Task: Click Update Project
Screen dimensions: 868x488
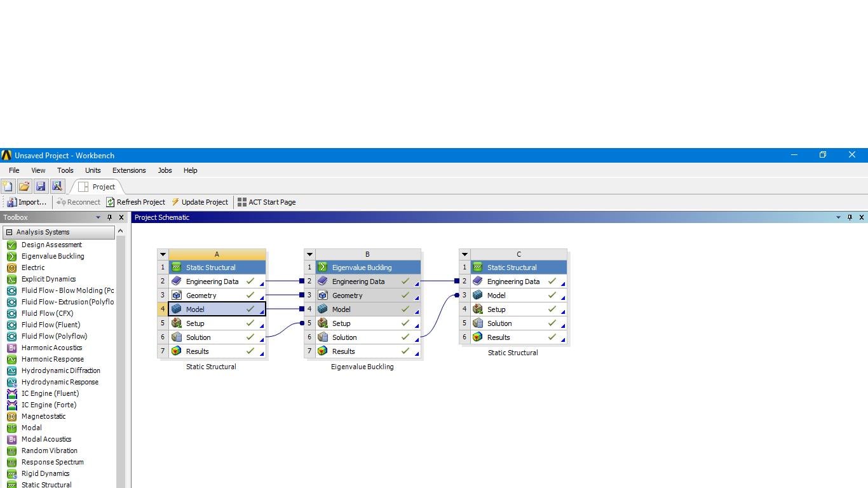Action: click(x=200, y=202)
